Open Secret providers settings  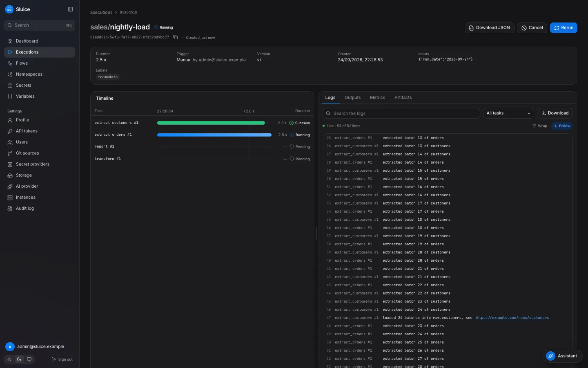[40, 164]
